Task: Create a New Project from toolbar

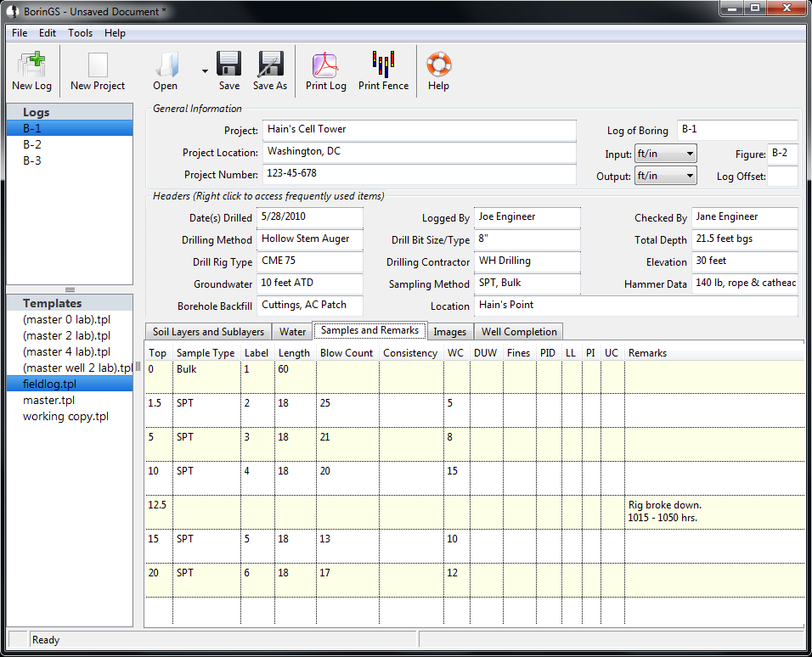Action: point(98,70)
